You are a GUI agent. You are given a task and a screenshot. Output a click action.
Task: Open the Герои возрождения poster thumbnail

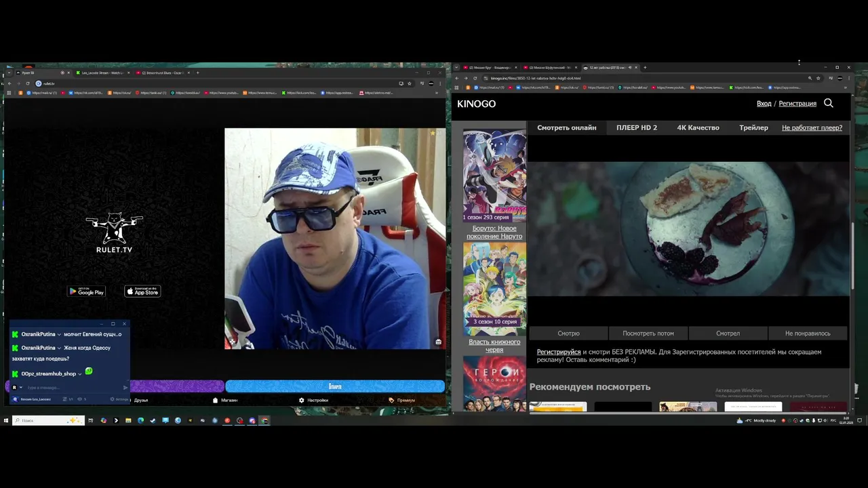[494, 384]
